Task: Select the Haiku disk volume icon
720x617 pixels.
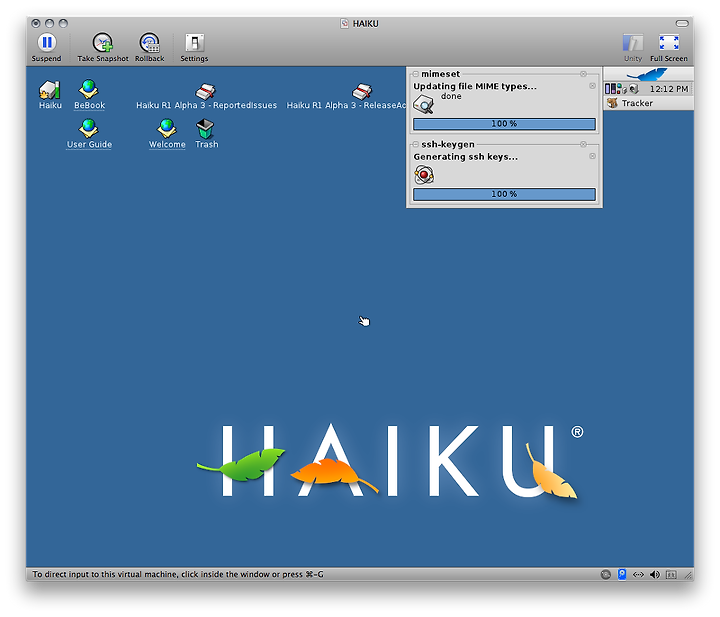Action: click(x=50, y=90)
